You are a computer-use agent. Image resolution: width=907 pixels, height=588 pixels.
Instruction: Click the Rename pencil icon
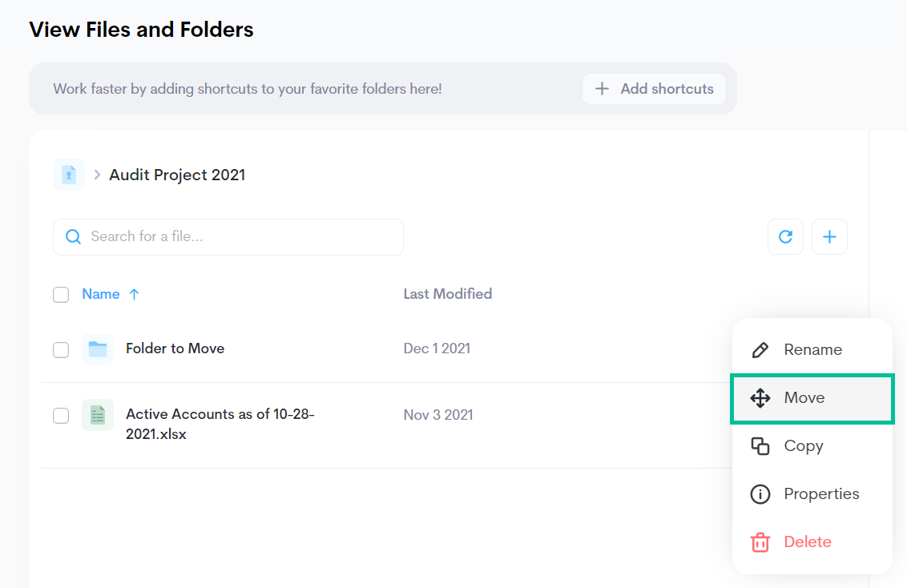pyautogui.click(x=760, y=349)
